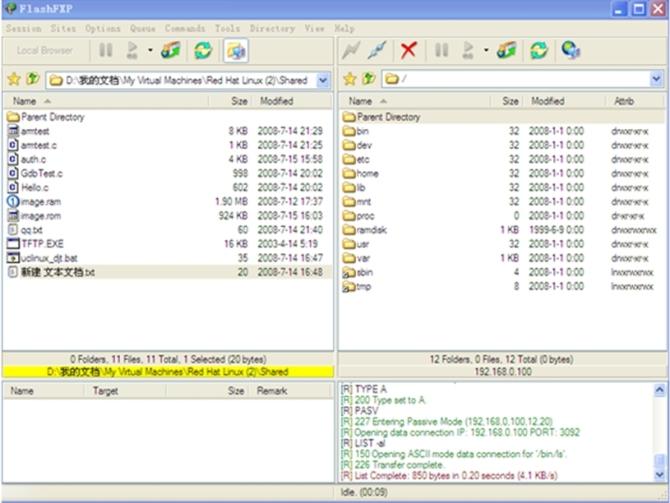Expand the local path dropdown
The image size is (670, 503).
tap(323, 78)
